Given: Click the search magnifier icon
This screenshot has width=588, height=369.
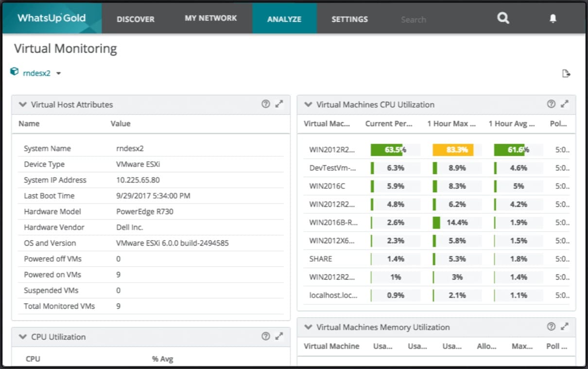Looking at the screenshot, I should 503,18.
